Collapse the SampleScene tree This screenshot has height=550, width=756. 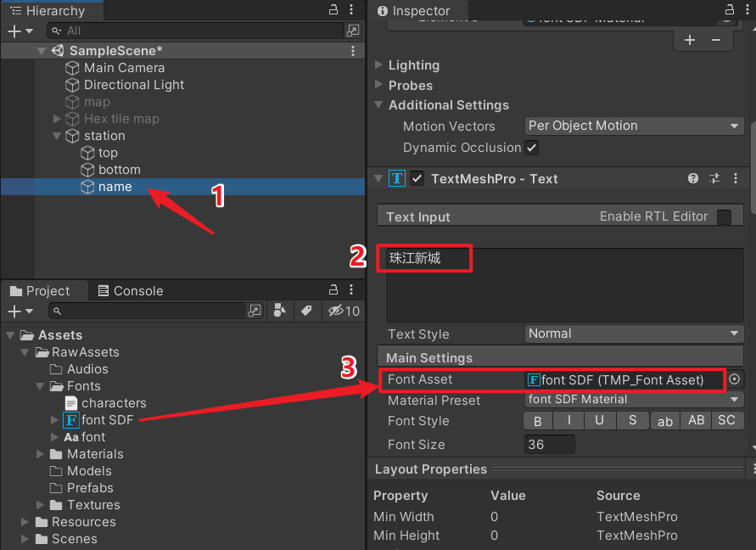(x=42, y=51)
